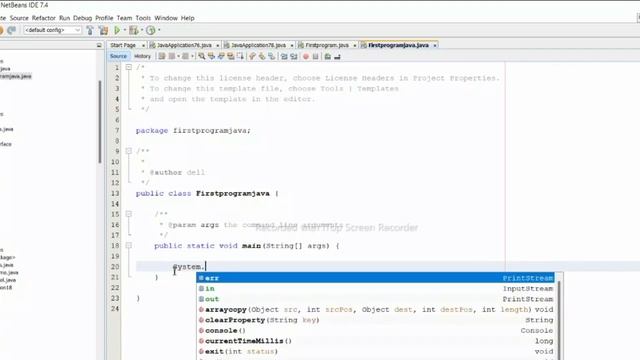
Task: Click the Comment icon in editor toolbar
Action: coord(328,56)
